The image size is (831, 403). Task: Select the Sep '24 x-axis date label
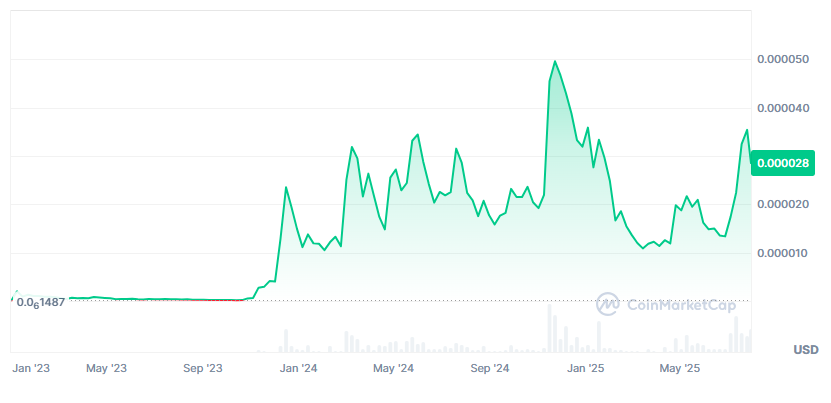(x=489, y=369)
